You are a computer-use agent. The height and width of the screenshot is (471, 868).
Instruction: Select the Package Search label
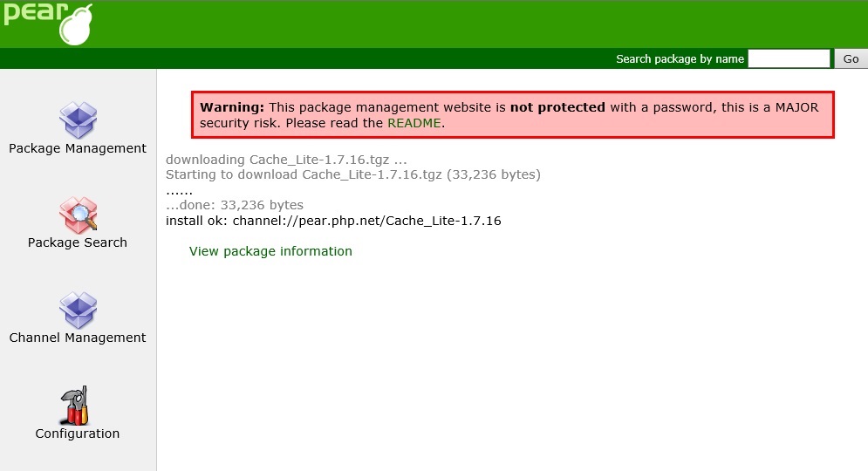click(x=78, y=242)
